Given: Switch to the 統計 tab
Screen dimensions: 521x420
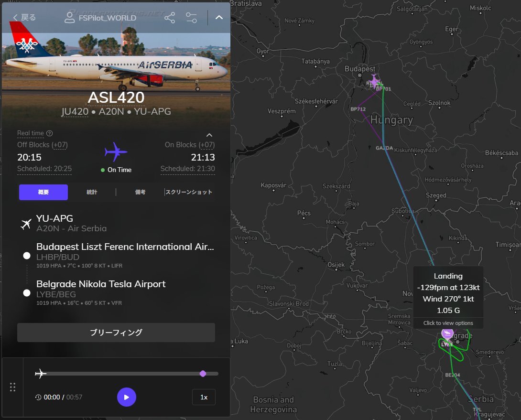Looking at the screenshot, I should pyautogui.click(x=92, y=192).
